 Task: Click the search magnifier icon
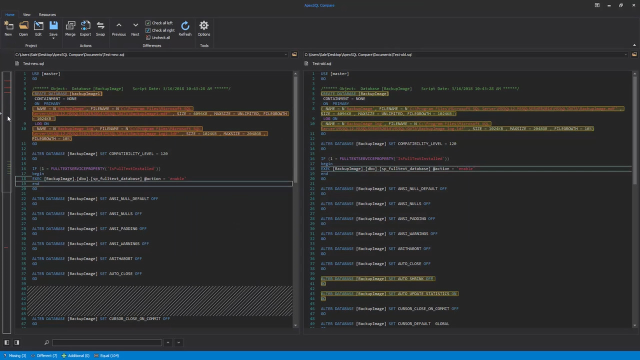47,342
